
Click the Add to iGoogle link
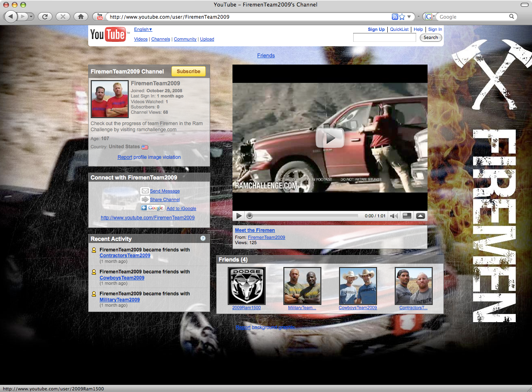click(x=181, y=208)
